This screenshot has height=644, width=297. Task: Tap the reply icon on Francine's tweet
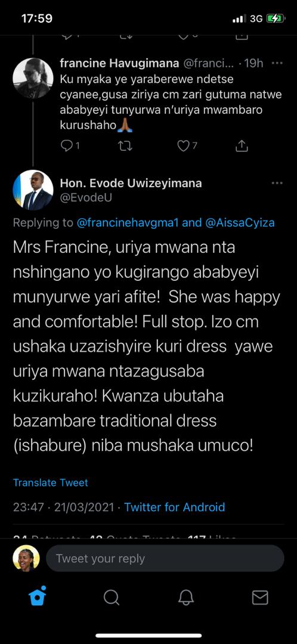67,146
